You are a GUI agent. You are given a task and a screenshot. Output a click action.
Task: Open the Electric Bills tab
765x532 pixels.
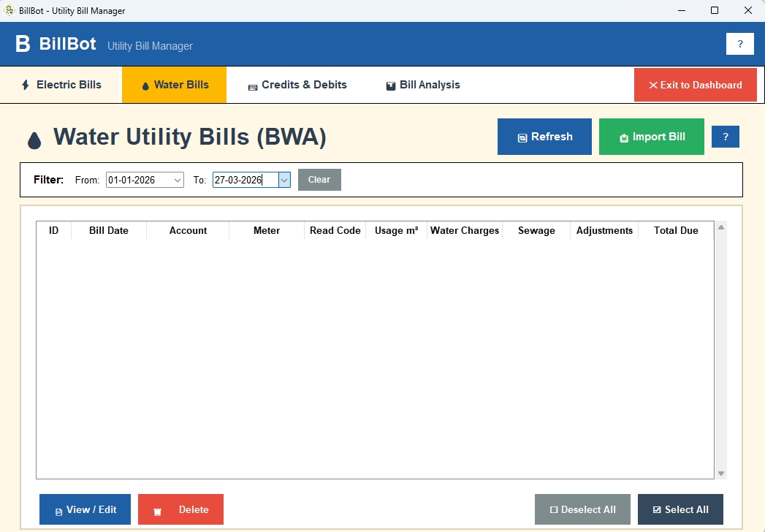coord(61,85)
